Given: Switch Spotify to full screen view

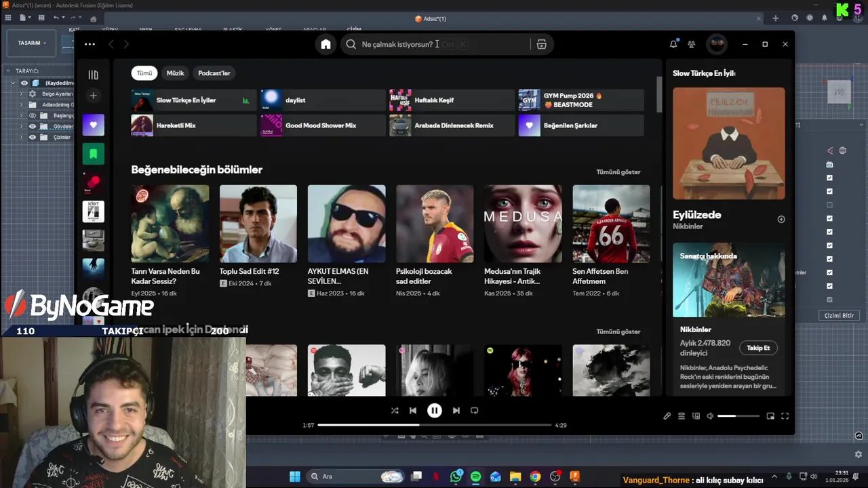Looking at the screenshot, I should point(785,416).
